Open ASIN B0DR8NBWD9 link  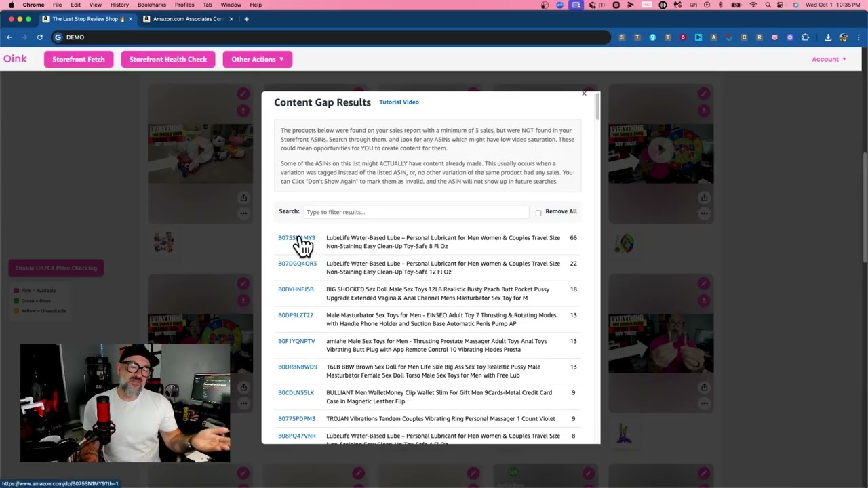(298, 367)
